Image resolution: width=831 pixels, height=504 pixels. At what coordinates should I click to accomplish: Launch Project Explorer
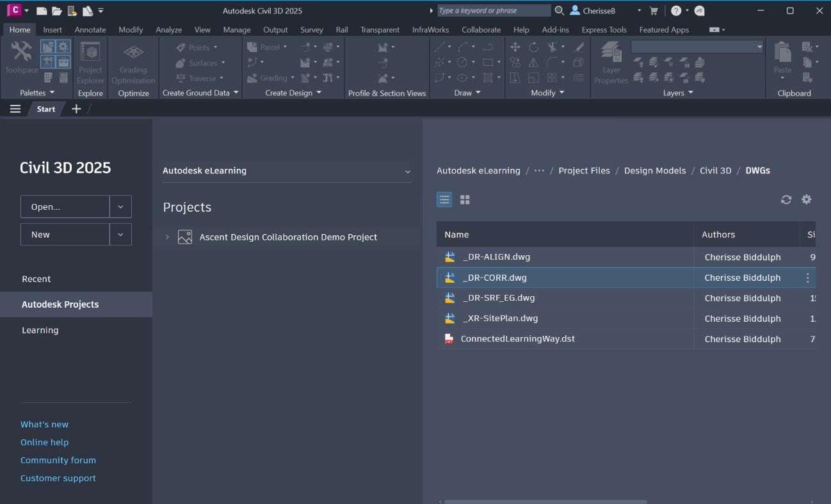pos(90,63)
